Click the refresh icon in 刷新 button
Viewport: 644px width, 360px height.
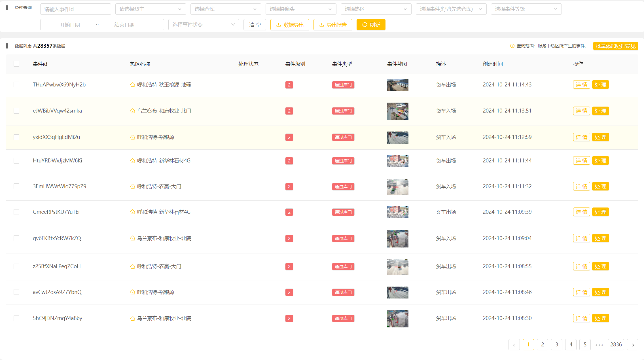(365, 25)
